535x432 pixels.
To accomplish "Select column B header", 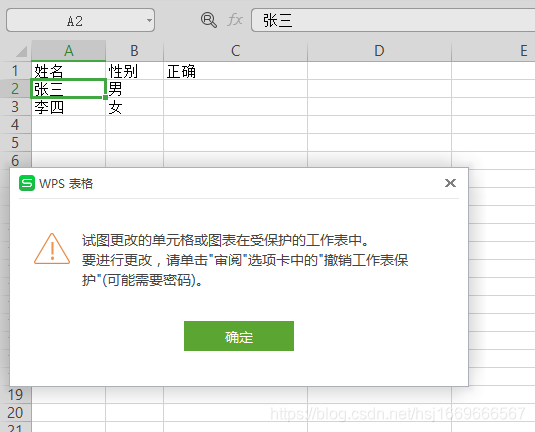I will [x=134, y=51].
